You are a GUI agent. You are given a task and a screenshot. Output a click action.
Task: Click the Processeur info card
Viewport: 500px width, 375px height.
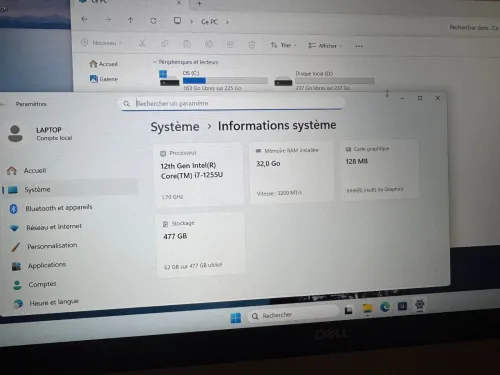pyautogui.click(x=199, y=174)
